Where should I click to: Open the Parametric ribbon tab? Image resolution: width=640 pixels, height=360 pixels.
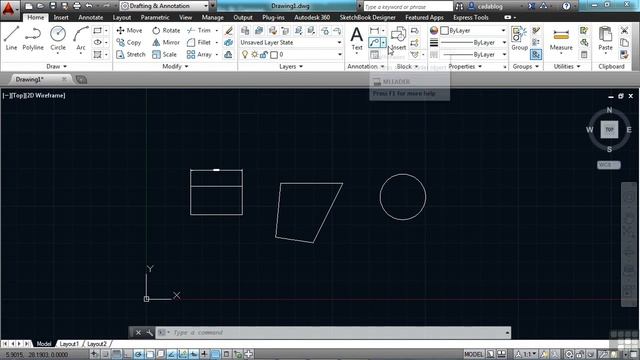pyautogui.click(x=155, y=18)
